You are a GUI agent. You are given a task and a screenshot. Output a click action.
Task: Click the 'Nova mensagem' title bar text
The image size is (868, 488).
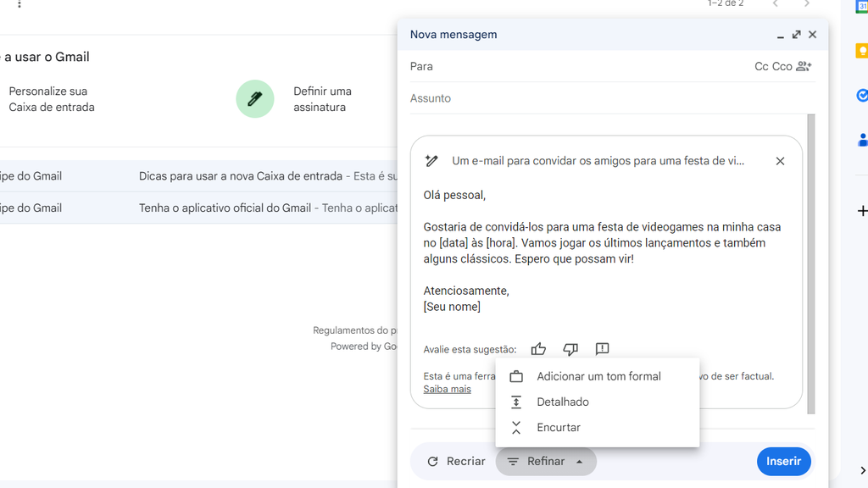point(453,34)
